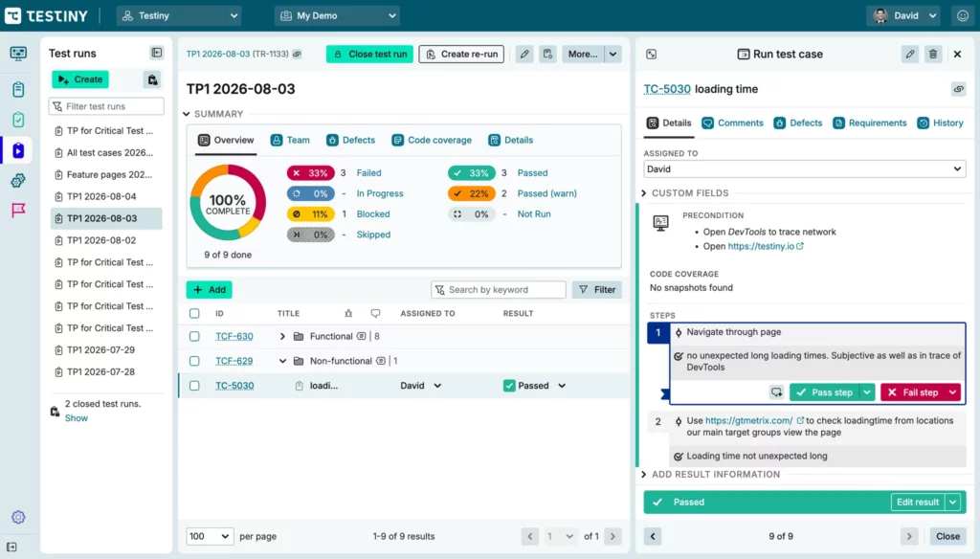Delete test case using trash icon
The image size is (980, 559).
point(933,55)
